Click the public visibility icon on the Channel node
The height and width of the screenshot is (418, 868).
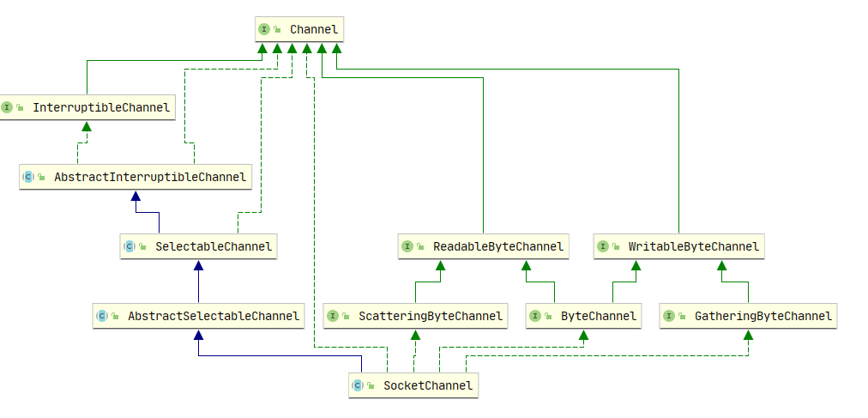[278, 30]
